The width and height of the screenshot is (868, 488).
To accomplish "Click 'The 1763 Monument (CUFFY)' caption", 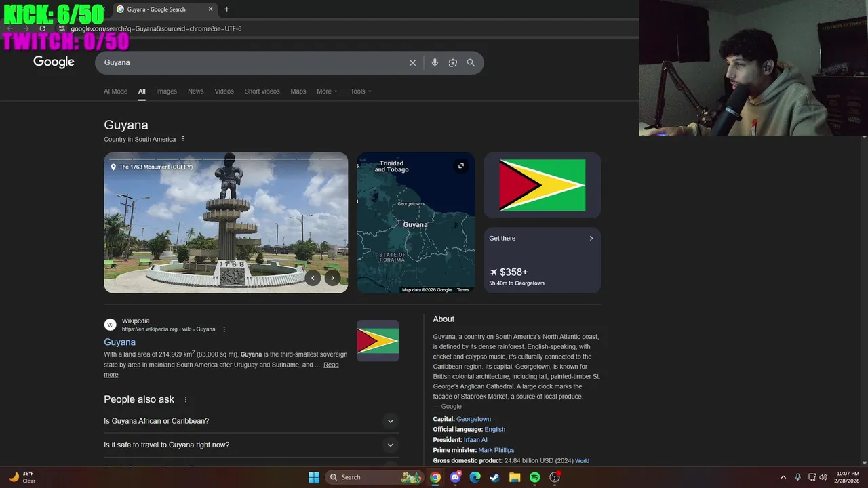I will [x=156, y=167].
